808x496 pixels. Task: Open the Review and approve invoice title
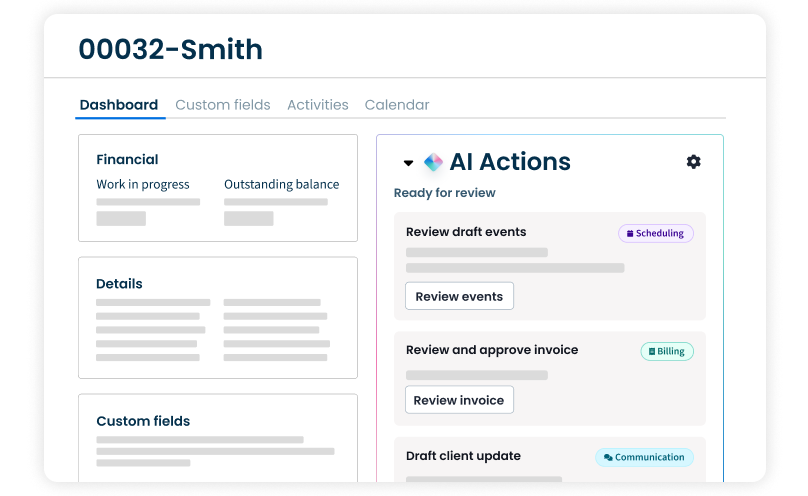coord(492,350)
